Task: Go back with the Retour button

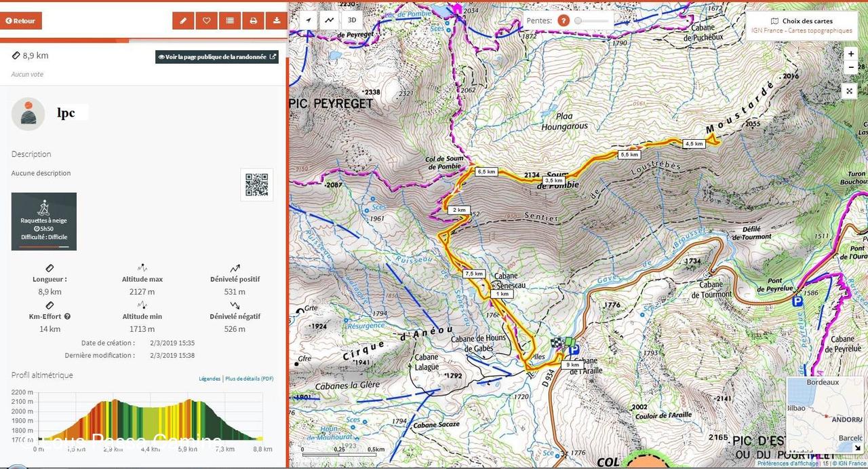Action: (21, 20)
